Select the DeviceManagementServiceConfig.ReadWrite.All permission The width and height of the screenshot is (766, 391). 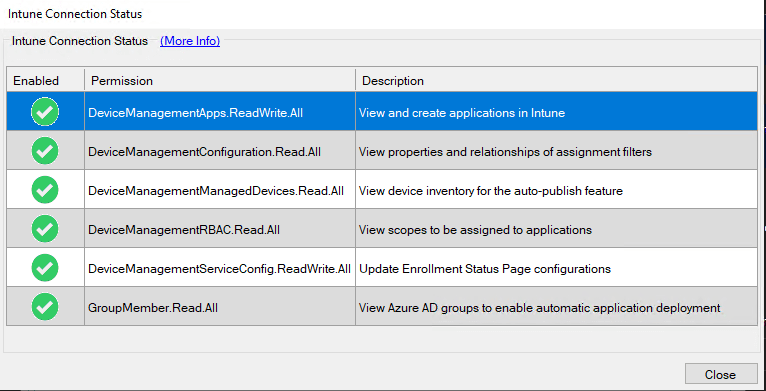tap(219, 269)
